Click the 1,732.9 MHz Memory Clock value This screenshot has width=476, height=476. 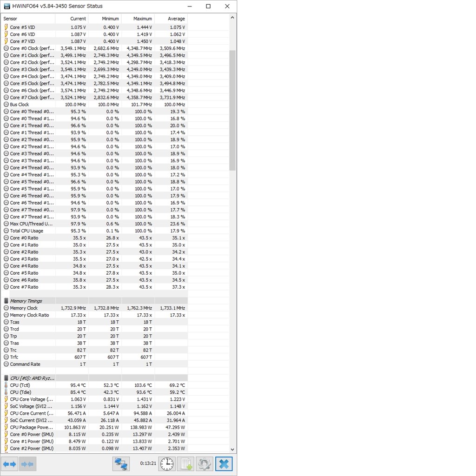click(73, 308)
